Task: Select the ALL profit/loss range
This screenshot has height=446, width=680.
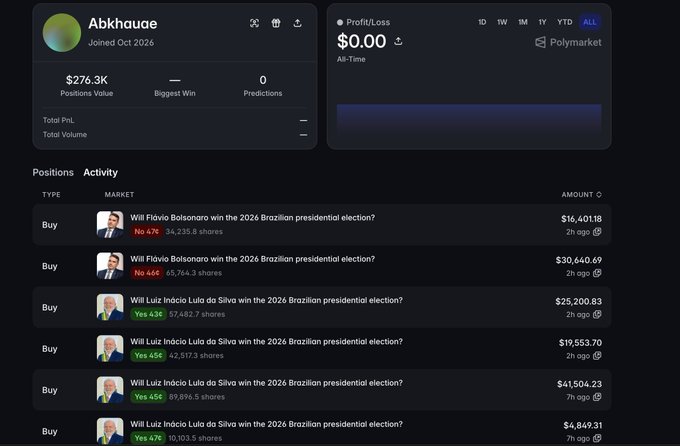Action: click(589, 22)
